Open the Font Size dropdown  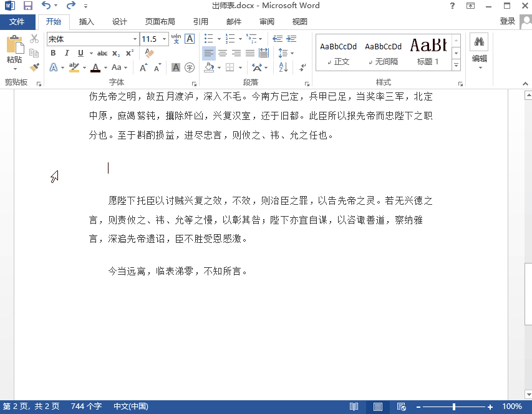163,37
